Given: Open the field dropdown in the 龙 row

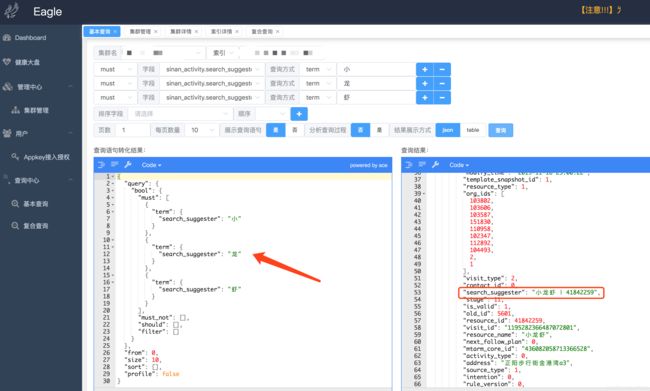Looking at the screenshot, I should point(212,83).
